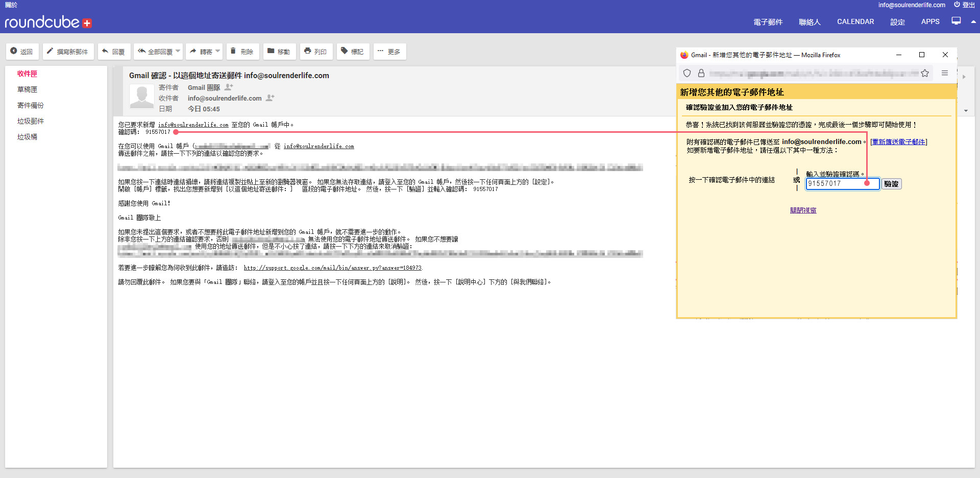Image resolution: width=980 pixels, height=478 pixels.
Task: Open the 設定 settings section
Action: pyautogui.click(x=898, y=22)
